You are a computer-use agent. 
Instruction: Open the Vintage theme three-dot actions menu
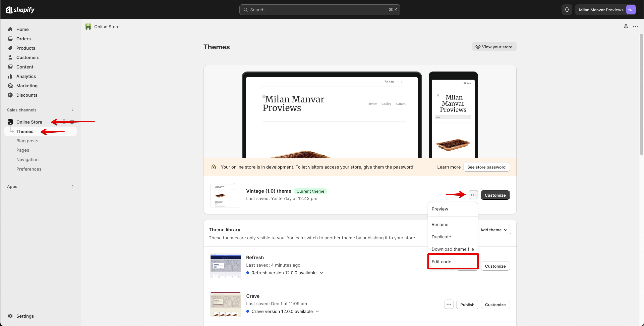(x=473, y=195)
